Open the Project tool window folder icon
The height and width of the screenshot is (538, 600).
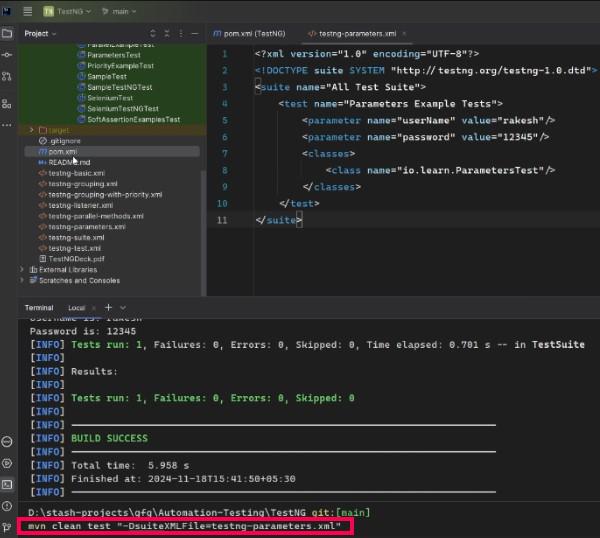(8, 33)
